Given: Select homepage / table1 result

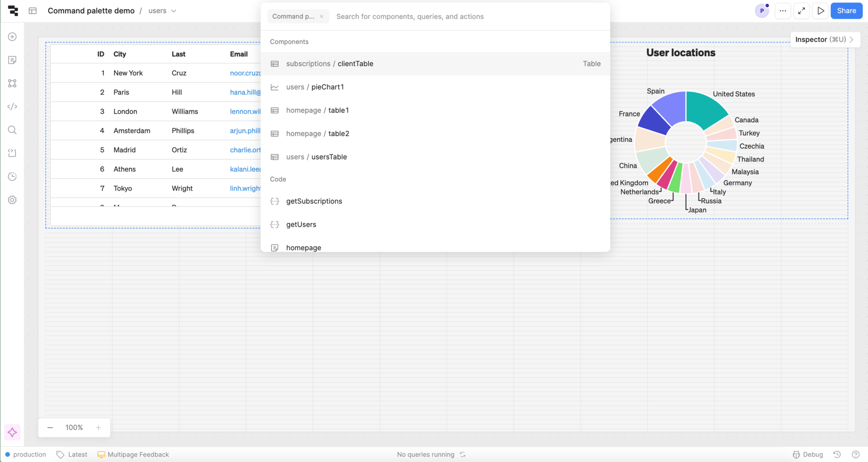Looking at the screenshot, I should coord(435,110).
